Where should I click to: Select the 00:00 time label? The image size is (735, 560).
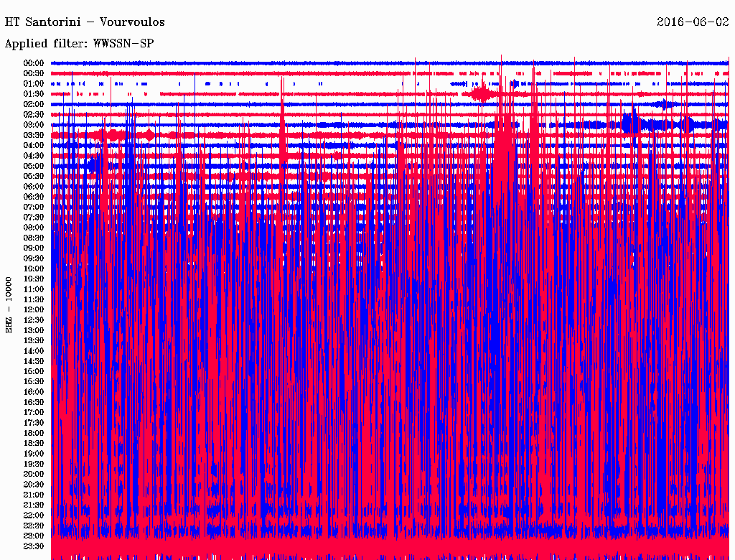34,63
